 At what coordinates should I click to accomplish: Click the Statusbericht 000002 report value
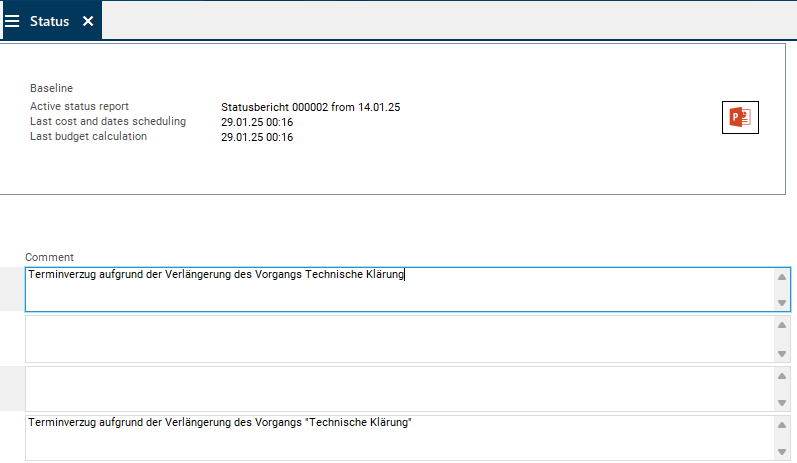310,107
